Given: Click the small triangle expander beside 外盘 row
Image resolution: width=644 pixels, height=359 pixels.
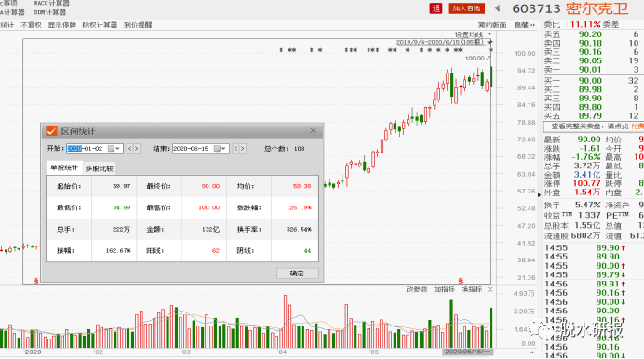Looking at the screenshot, I should 539,194.
